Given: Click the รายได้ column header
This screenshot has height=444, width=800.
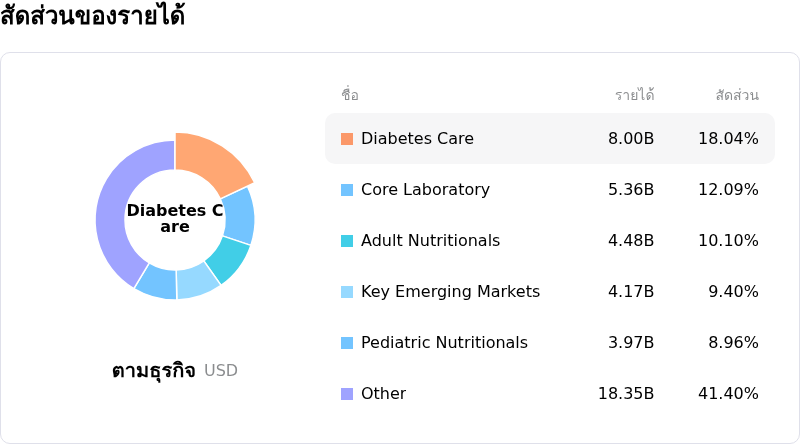Looking at the screenshot, I should tap(634, 95).
